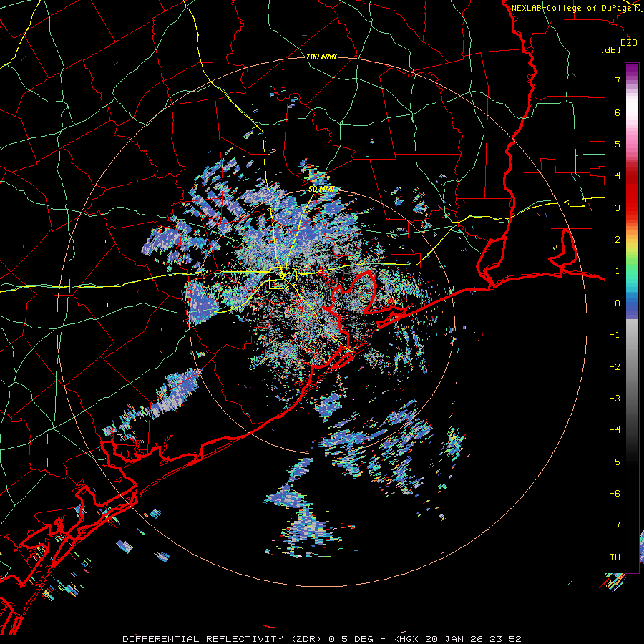This screenshot has width=644, height=644.
Task: Click the -4 tick label on the color scale
Action: coord(615,429)
